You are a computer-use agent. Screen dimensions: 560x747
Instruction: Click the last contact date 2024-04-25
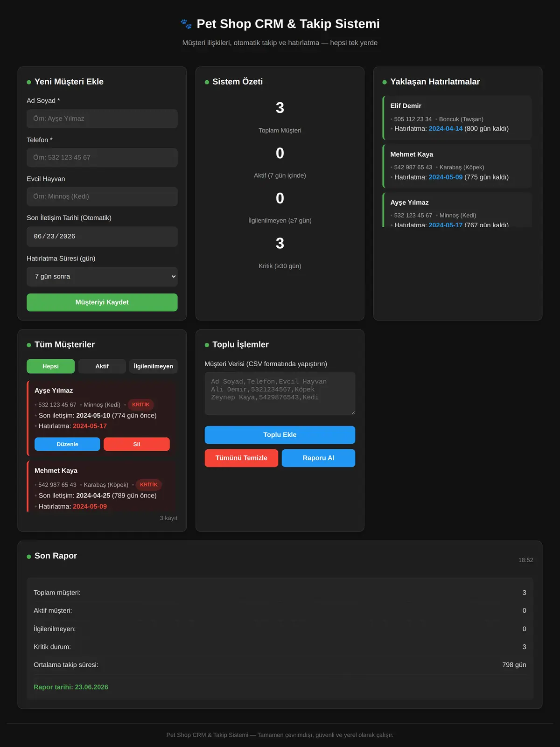(x=93, y=496)
